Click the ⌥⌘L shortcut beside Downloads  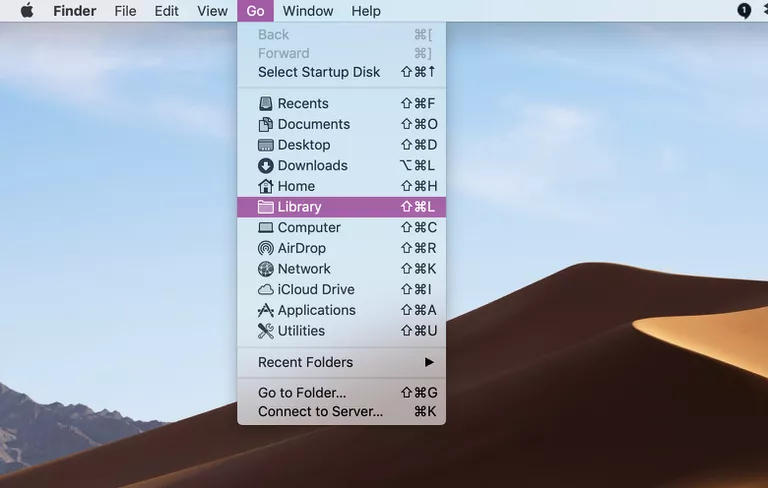click(417, 166)
